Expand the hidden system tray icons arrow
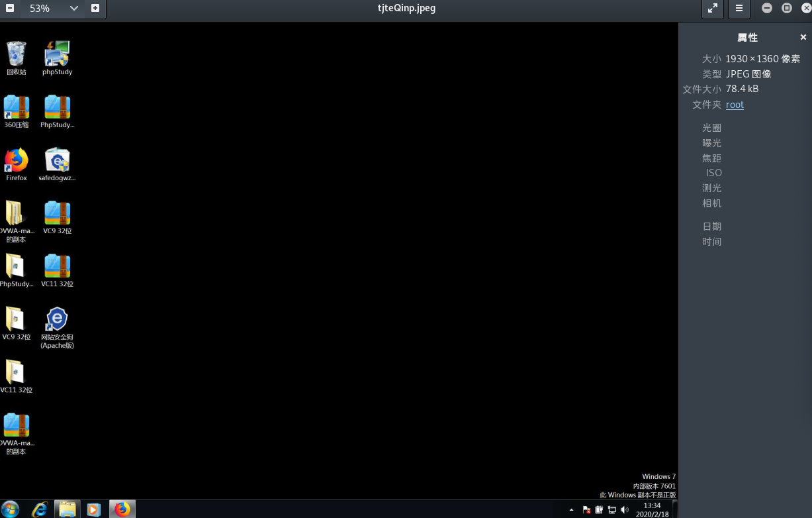This screenshot has width=812, height=518. (572, 509)
